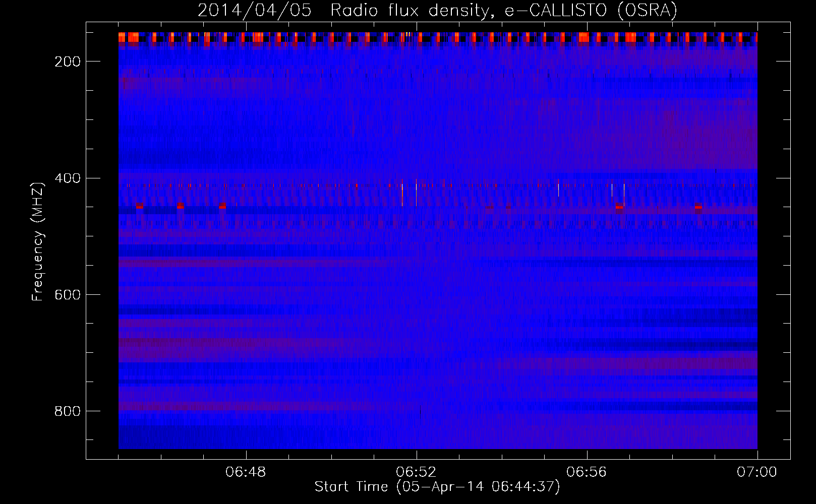This screenshot has height=504, width=816.
Task: Click the 06:52 time tick label
Action: tap(417, 472)
